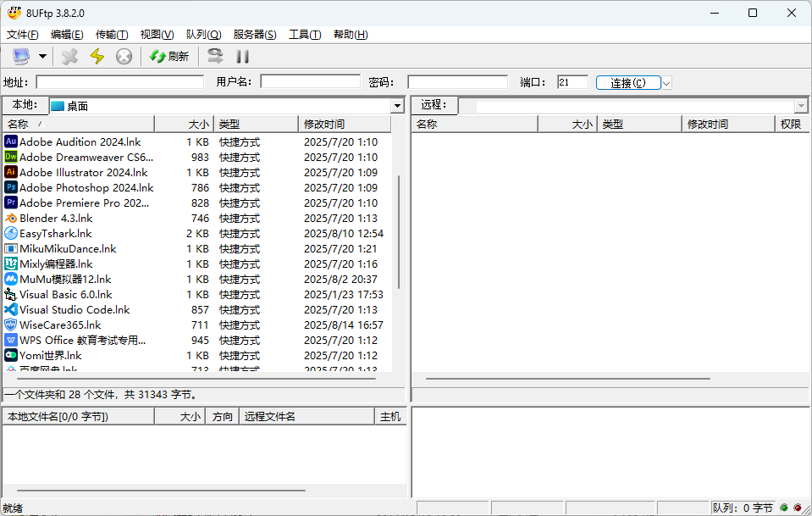The image size is (812, 516).
Task: Select Adobe Dreamweaver CS6 shortcut icon
Action: (11, 157)
